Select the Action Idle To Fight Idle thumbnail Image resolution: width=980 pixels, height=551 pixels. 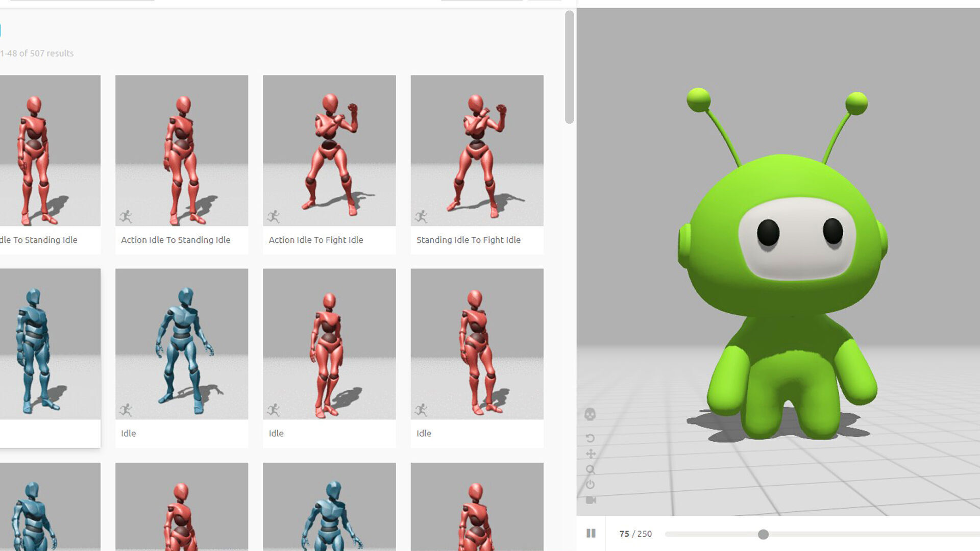click(x=329, y=151)
